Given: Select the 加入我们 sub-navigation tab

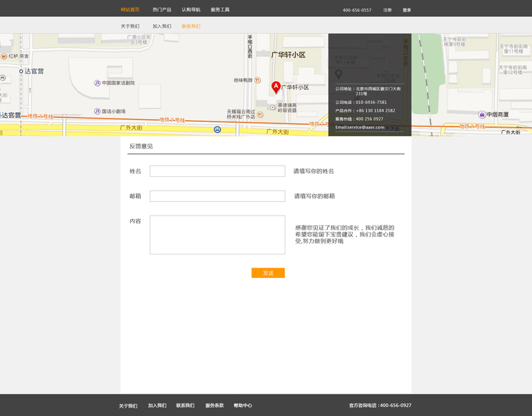Looking at the screenshot, I should coord(162,26).
